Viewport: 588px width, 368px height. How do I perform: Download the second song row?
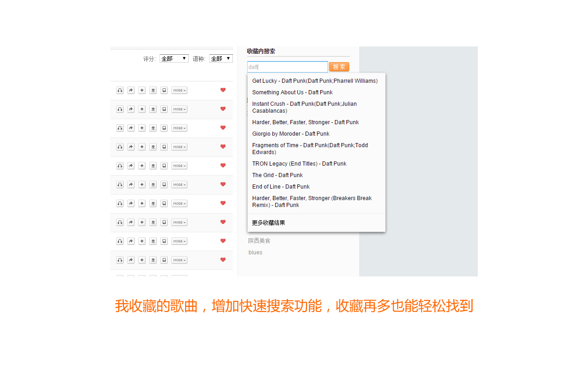pyautogui.click(x=153, y=109)
